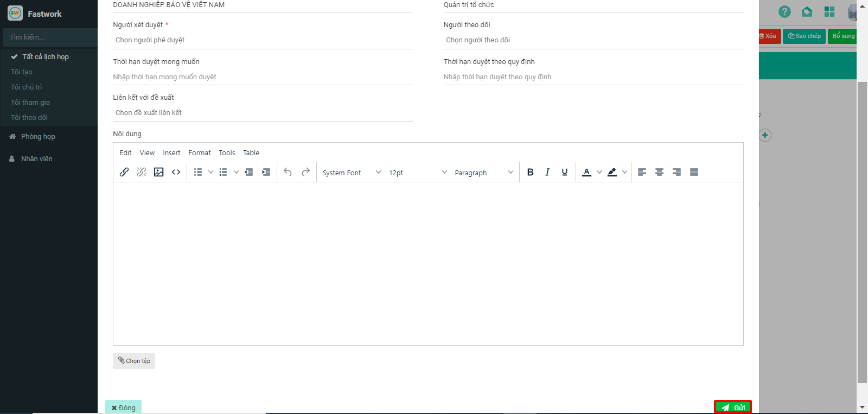
Task: Open the Format menu in editor
Action: coord(200,153)
